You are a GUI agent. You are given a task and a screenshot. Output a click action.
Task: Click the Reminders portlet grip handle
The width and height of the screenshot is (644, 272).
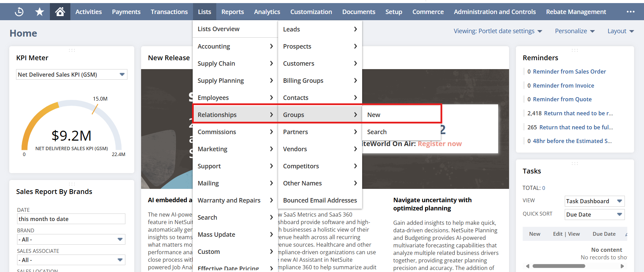575,50
